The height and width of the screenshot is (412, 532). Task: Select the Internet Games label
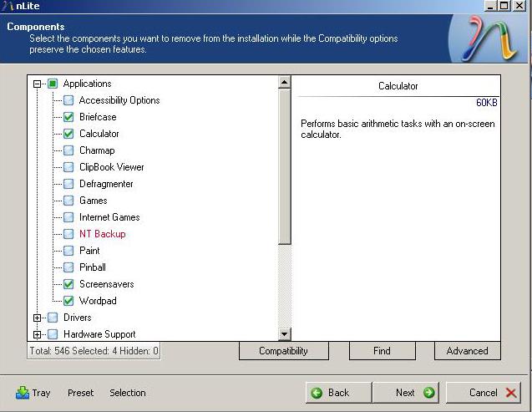click(x=109, y=217)
